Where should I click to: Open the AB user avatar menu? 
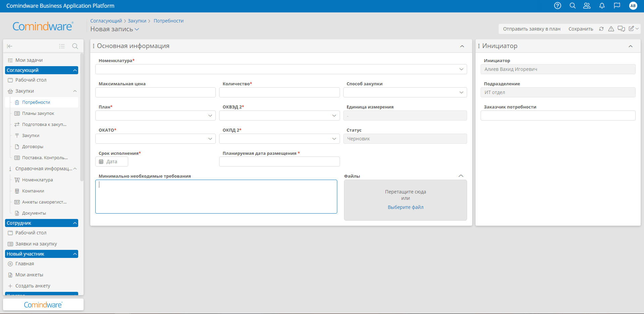633,6
